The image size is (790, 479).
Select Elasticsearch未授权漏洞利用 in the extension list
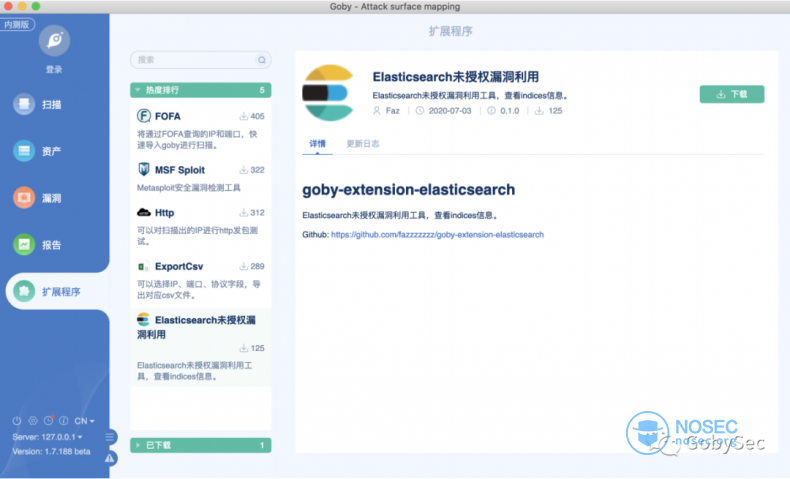tap(201, 347)
